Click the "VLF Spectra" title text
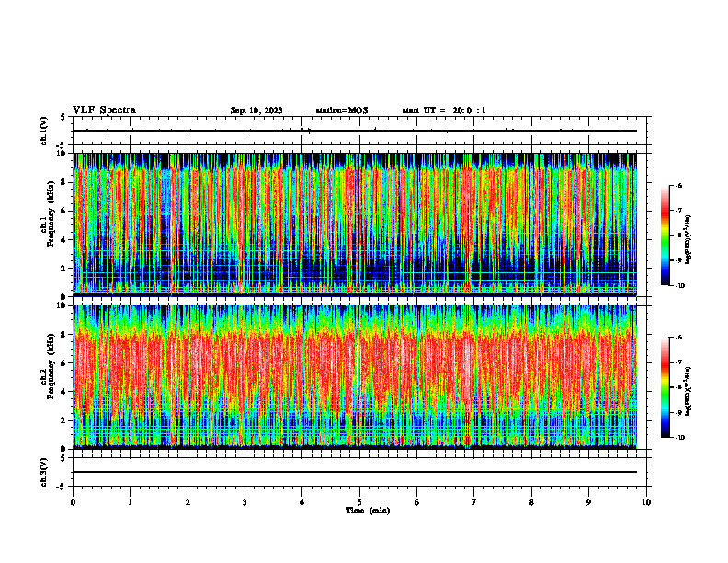The width and height of the screenshot is (728, 563). click(105, 110)
